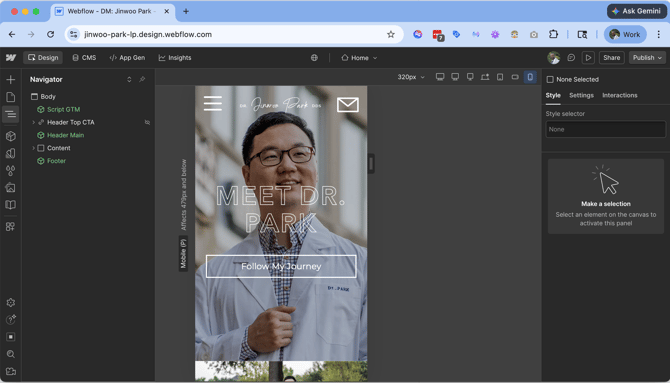
Task: Open the Pages panel
Action: click(x=11, y=97)
